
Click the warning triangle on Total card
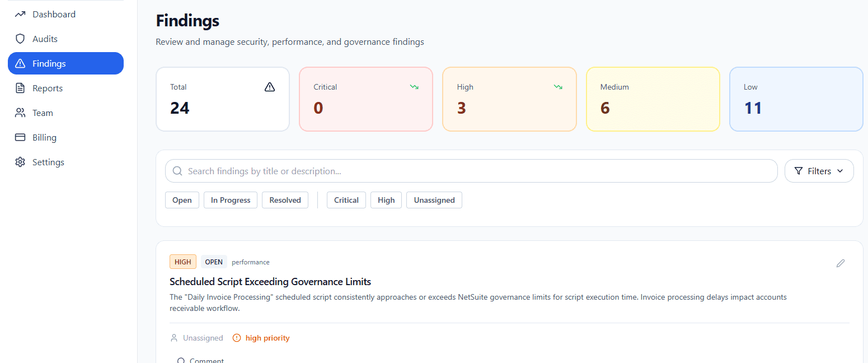270,87
